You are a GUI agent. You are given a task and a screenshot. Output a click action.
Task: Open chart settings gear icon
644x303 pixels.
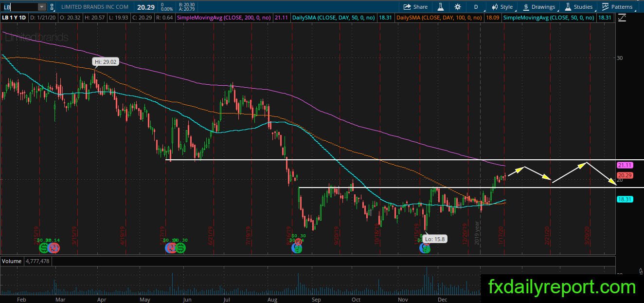458,7
